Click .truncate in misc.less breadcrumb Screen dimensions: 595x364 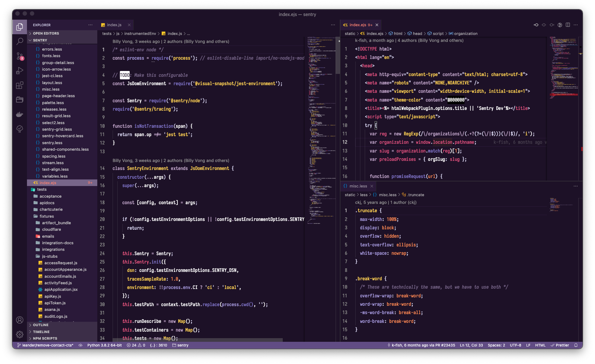(413, 195)
